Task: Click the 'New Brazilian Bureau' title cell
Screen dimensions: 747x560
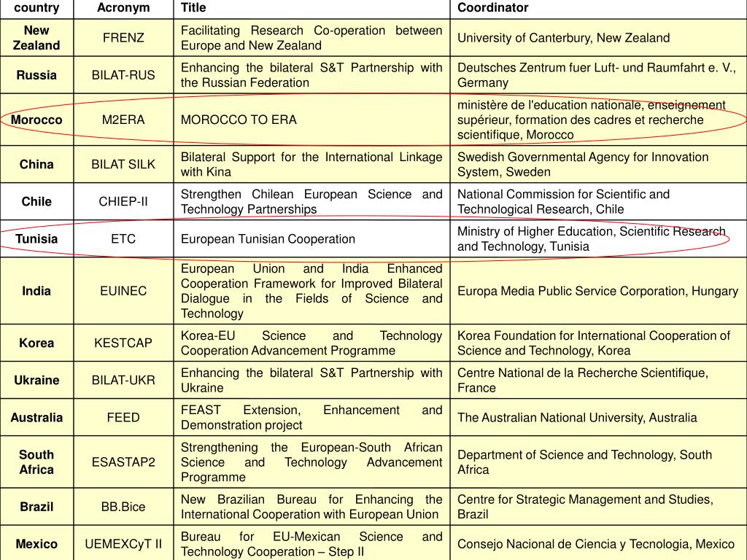Action: (x=311, y=507)
